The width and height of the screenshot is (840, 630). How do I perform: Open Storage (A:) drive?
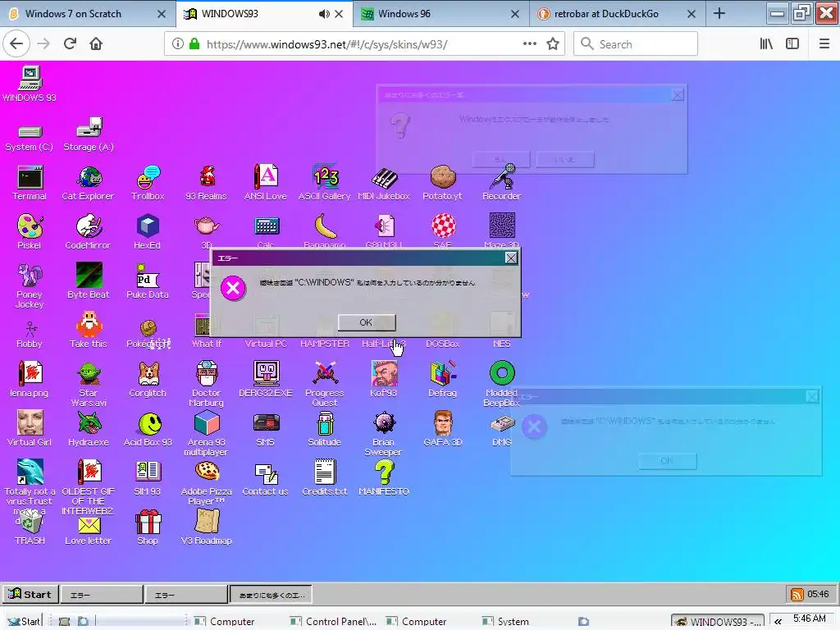89,134
